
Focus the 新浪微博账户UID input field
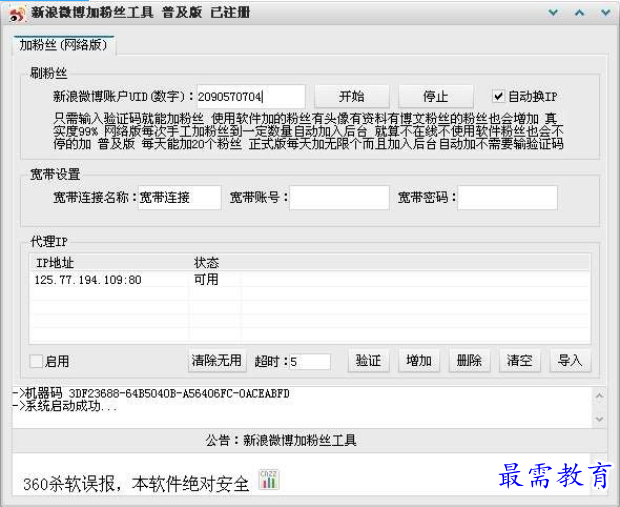pyautogui.click(x=251, y=96)
